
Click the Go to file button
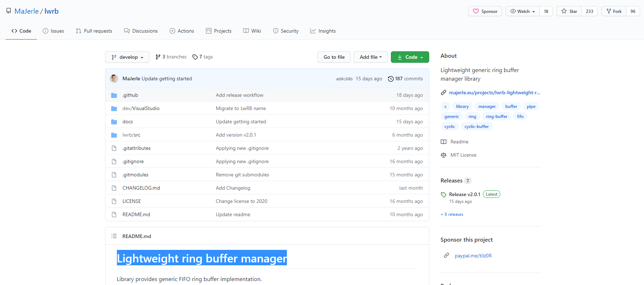(x=334, y=57)
